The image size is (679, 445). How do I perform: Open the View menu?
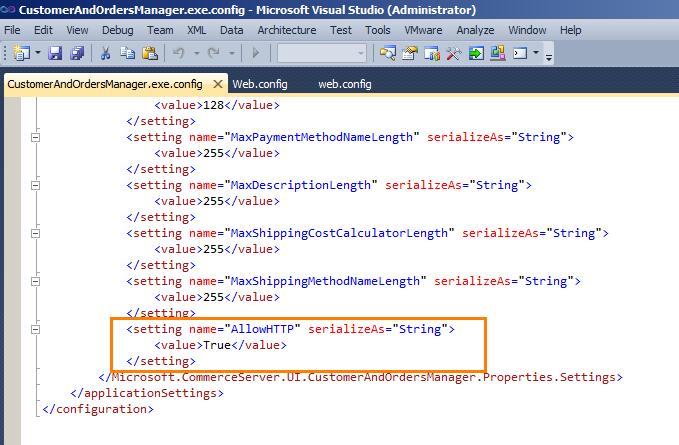(77, 30)
